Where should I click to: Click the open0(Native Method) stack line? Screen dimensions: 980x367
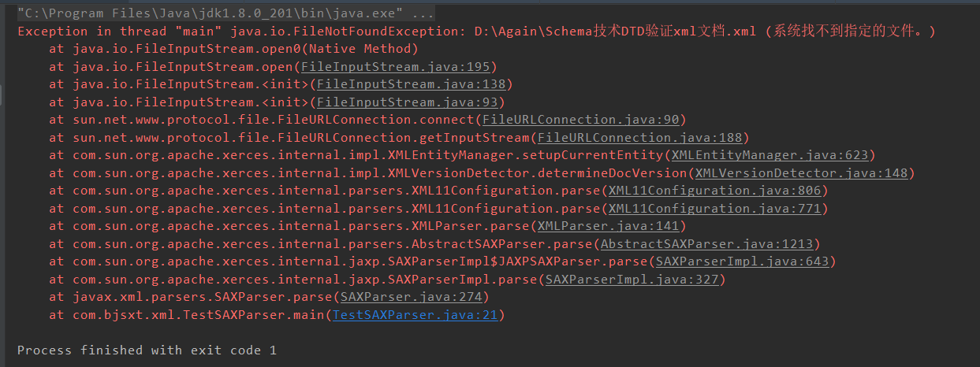tap(233, 49)
